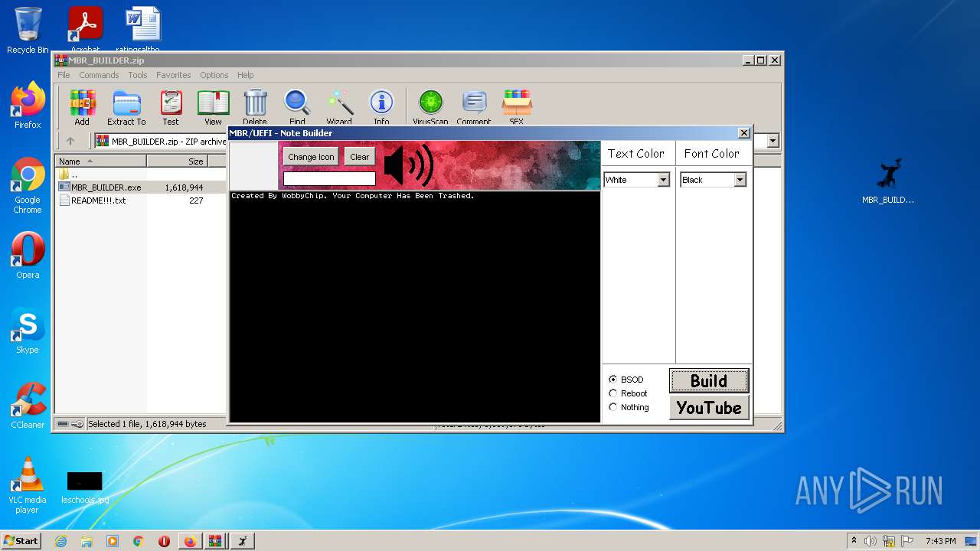Open the CCleaner desktop shortcut

[x=28, y=406]
